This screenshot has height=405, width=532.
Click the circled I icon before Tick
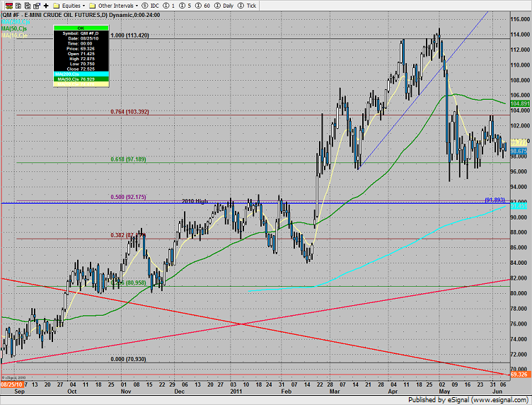241,6
